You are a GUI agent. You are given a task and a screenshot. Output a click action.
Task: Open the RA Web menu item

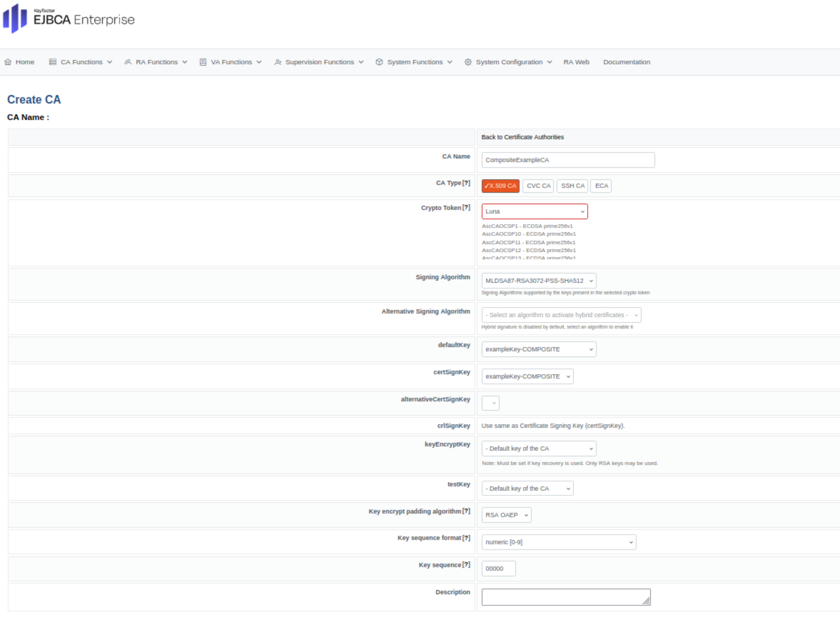tap(576, 62)
